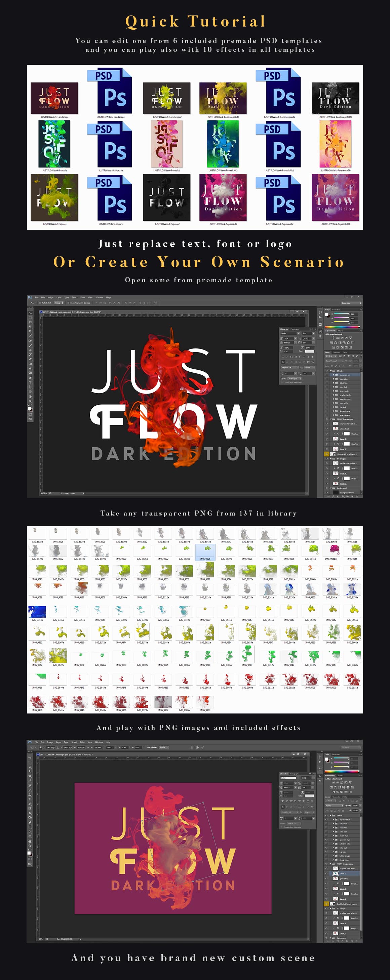Viewport: 390px width, 980px height.
Task: Expand the highlighted exposure fun layer group
Action: click(334, 375)
